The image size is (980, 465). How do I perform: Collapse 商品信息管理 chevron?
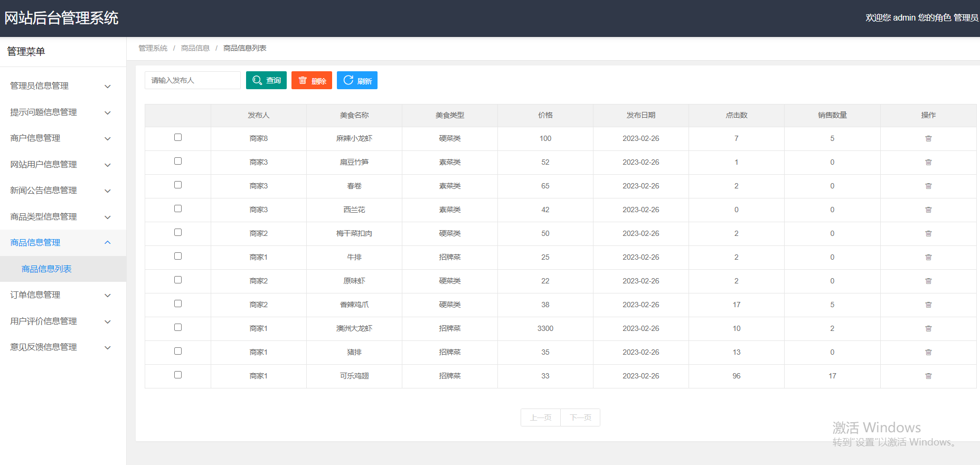[108, 243]
